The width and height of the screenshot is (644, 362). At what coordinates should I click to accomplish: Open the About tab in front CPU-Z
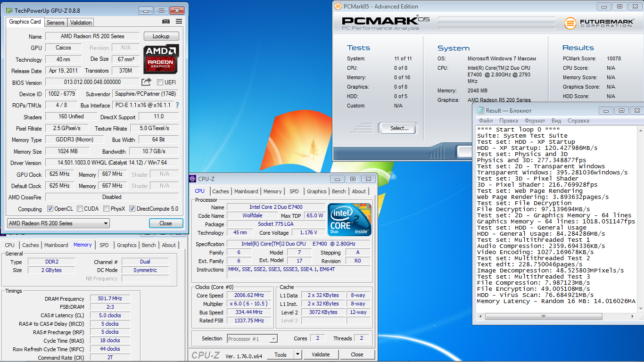(359, 191)
